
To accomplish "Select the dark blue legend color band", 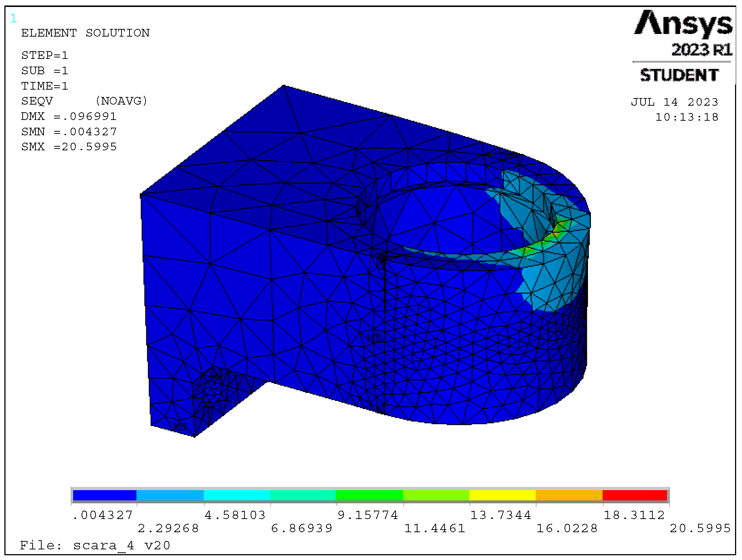I will [x=105, y=495].
